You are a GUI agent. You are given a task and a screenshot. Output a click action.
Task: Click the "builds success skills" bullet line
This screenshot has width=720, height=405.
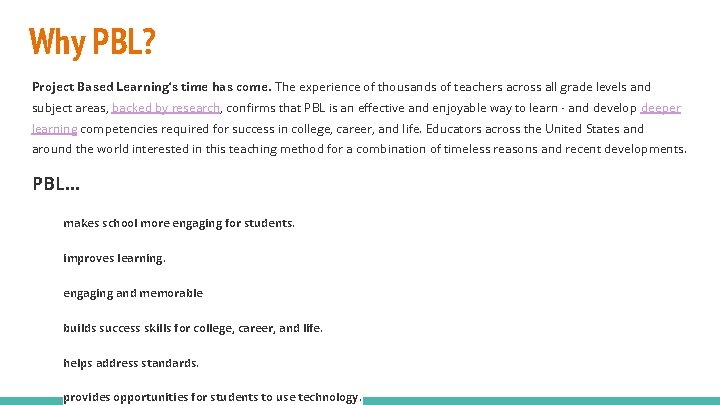[193, 328]
